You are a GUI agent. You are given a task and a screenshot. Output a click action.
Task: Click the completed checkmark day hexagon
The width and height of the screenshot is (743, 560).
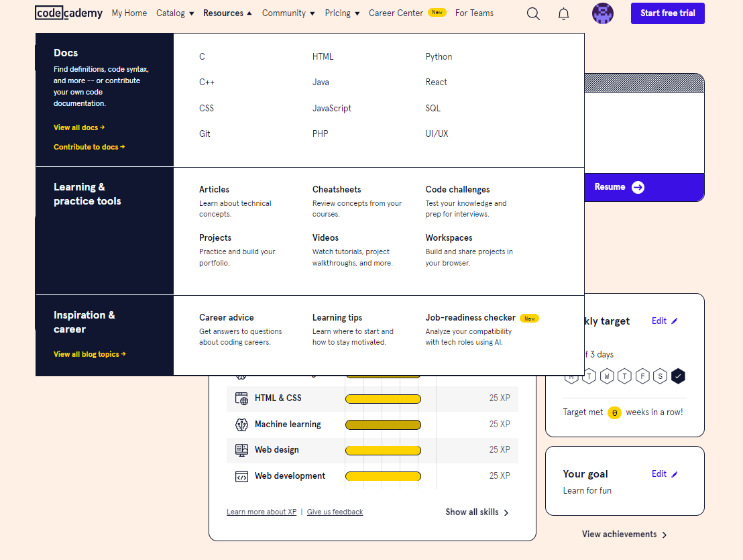coord(678,376)
